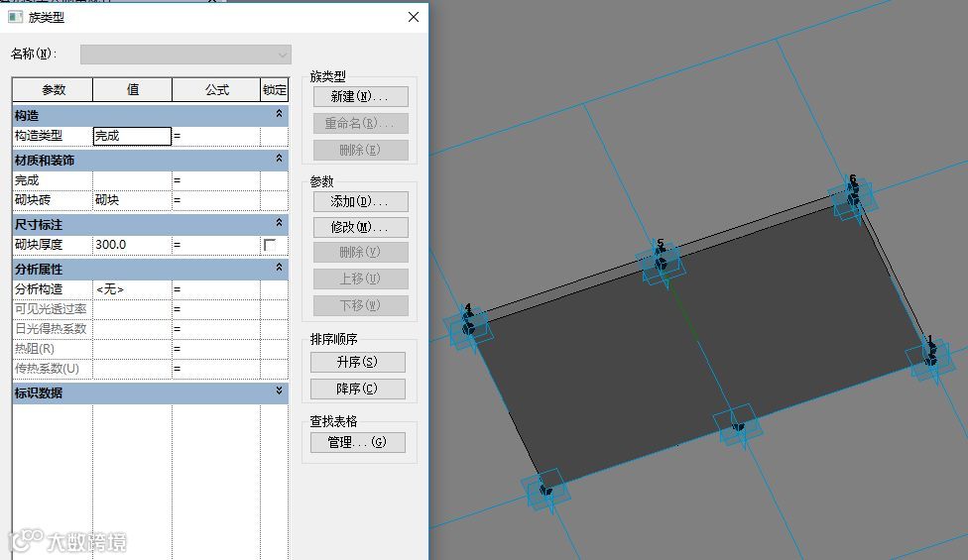Click the 值 column header
Image resolution: width=968 pixels, height=560 pixels.
132,90
